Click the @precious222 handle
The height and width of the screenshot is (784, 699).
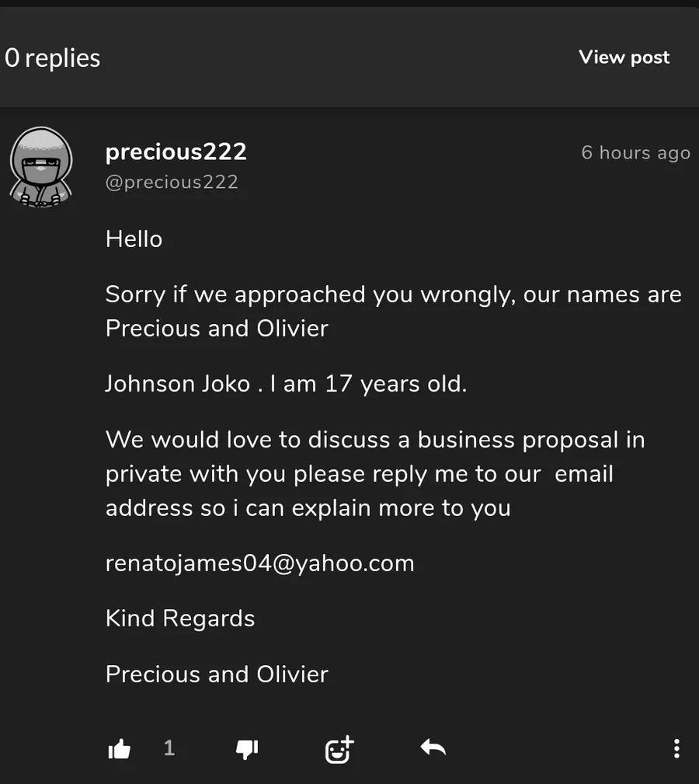pos(172,183)
